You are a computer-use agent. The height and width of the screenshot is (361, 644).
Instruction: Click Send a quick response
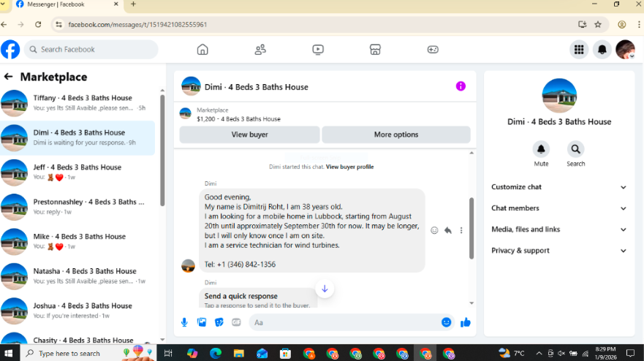click(240, 296)
